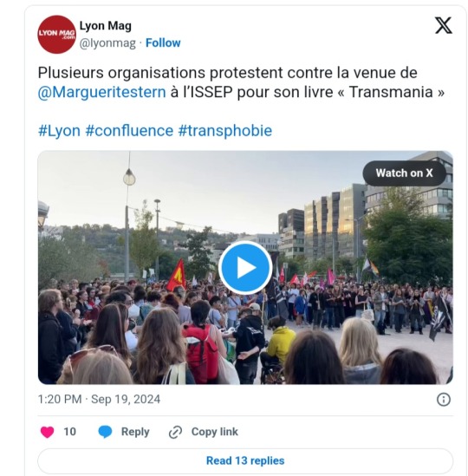Click the reply speech bubble icon
468x476 pixels.
pos(106,432)
